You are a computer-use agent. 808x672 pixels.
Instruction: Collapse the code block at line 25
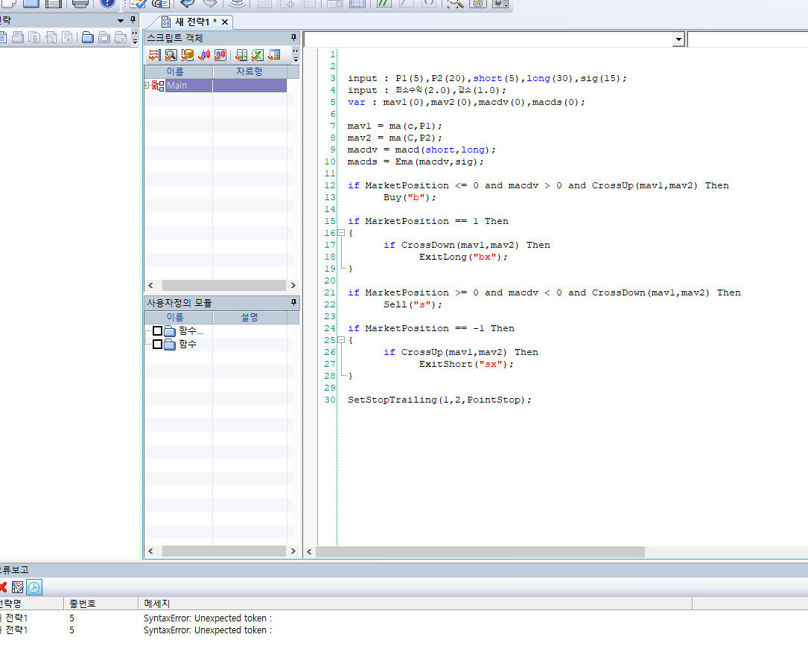340,340
